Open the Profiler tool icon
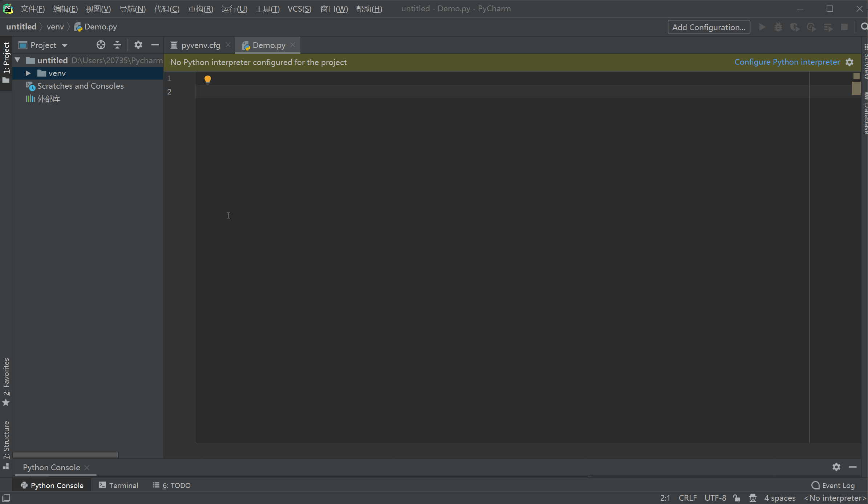Viewport: 868px width, 504px height. (x=812, y=27)
